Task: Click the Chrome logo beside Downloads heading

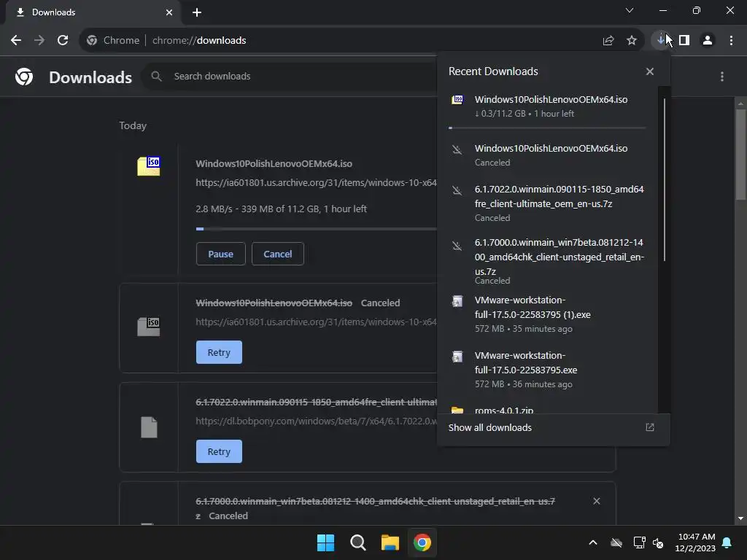Action: click(x=24, y=77)
